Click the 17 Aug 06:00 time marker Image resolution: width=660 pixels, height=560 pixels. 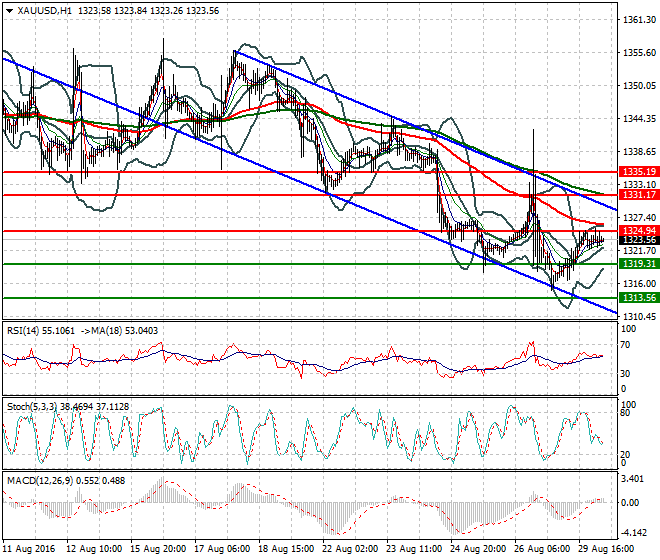(222, 549)
